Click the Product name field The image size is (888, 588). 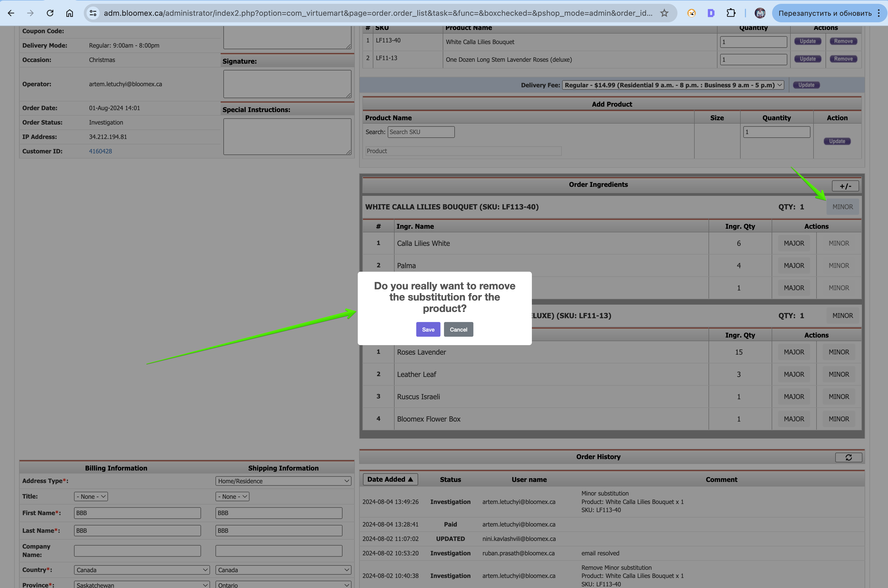point(463,151)
